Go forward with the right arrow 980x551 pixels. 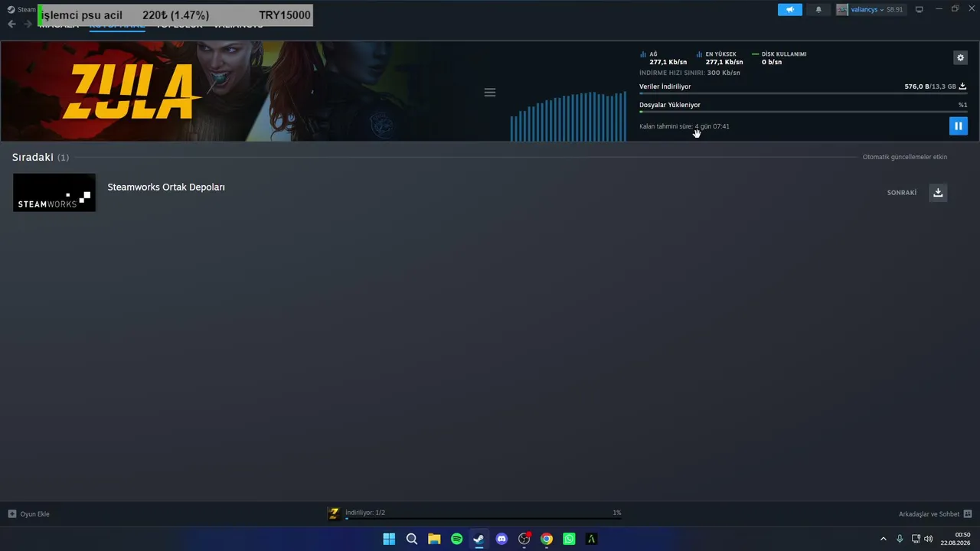click(x=28, y=24)
